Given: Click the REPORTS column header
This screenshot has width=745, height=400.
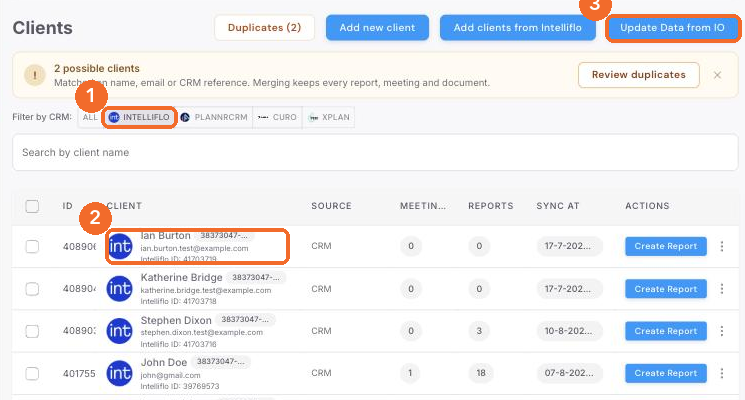Looking at the screenshot, I should click(491, 206).
